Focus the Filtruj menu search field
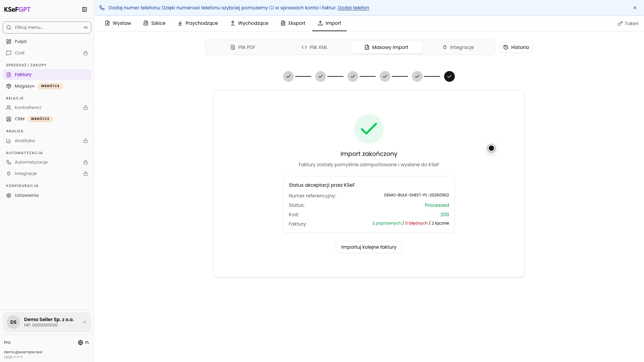 click(x=47, y=27)
